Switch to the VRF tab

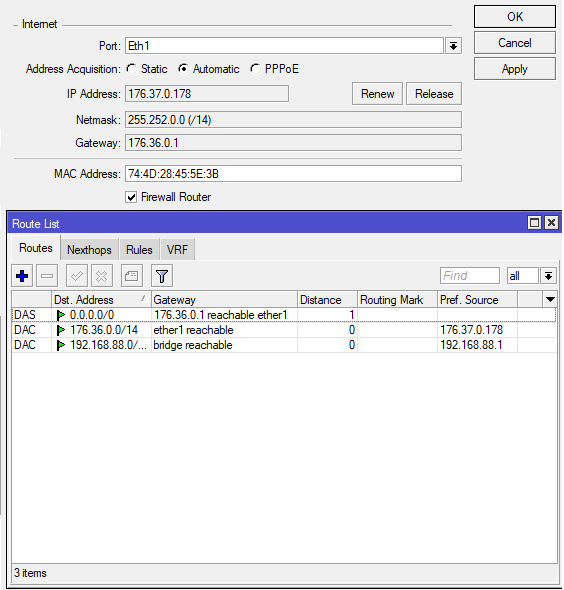point(177,249)
